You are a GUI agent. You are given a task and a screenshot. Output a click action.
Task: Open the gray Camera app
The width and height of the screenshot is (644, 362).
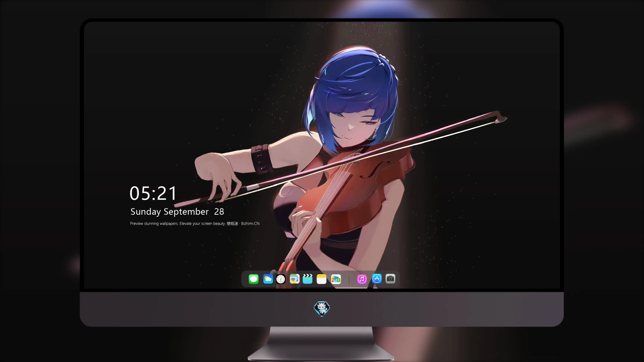[390, 279]
